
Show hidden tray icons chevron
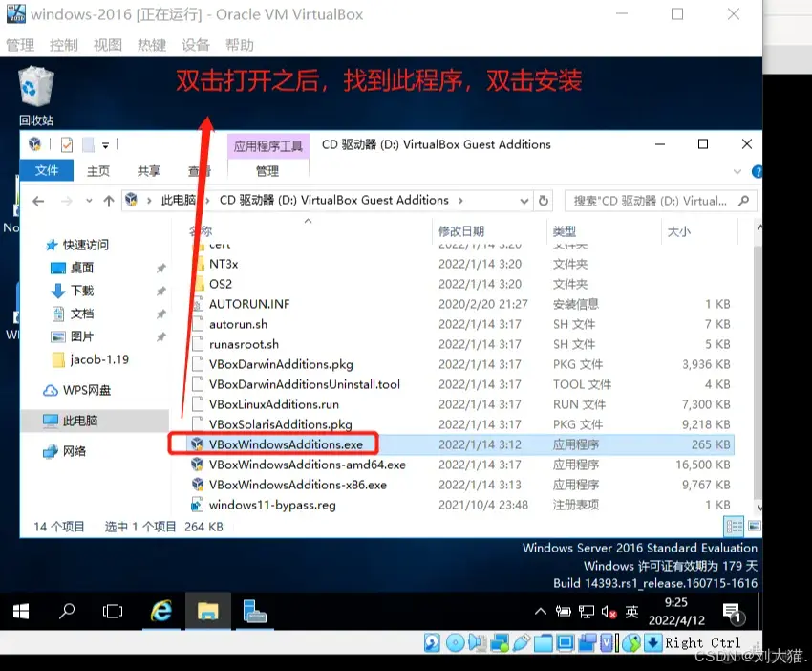click(x=540, y=612)
